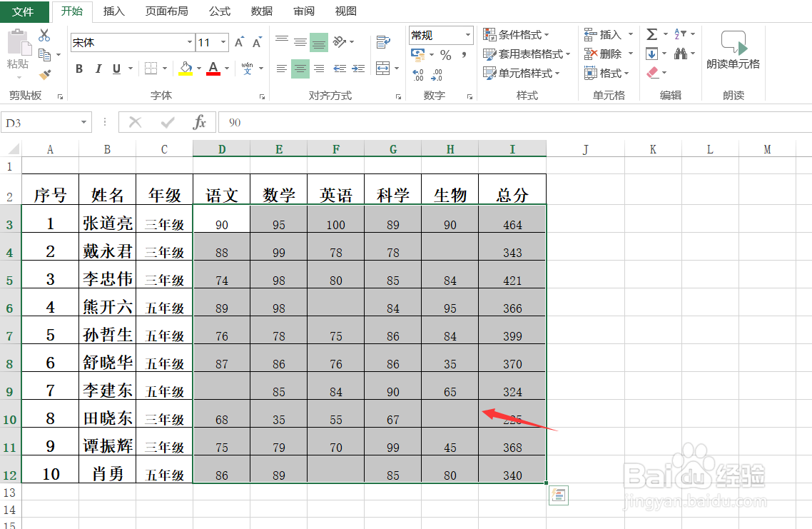Click the 插入 cells button

pyautogui.click(x=609, y=35)
